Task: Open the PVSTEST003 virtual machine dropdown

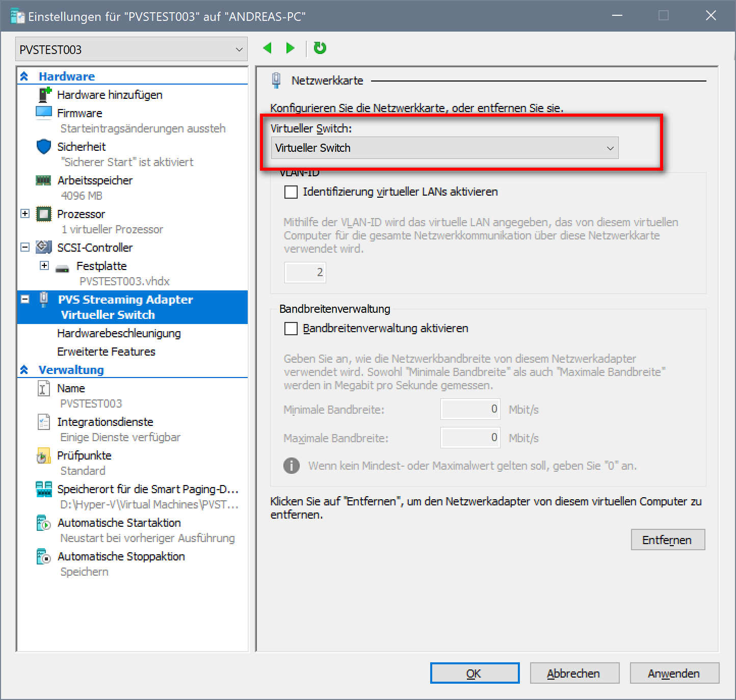Action: (x=132, y=49)
